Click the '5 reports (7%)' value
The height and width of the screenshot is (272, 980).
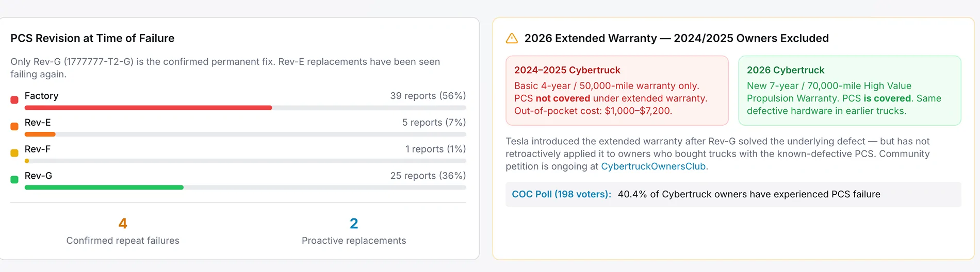coord(434,123)
